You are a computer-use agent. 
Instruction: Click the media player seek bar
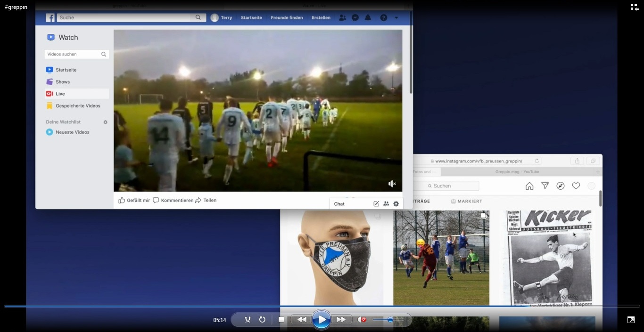(322, 306)
